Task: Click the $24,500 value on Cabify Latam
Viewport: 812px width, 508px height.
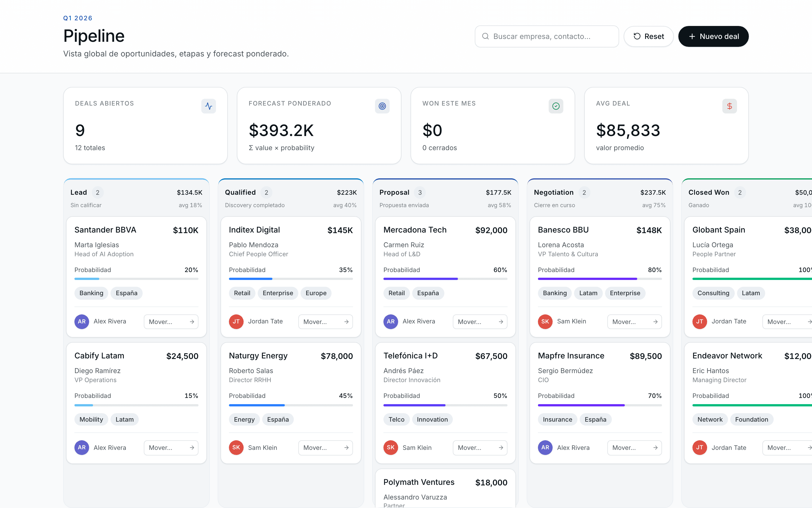Action: pyautogui.click(x=182, y=356)
